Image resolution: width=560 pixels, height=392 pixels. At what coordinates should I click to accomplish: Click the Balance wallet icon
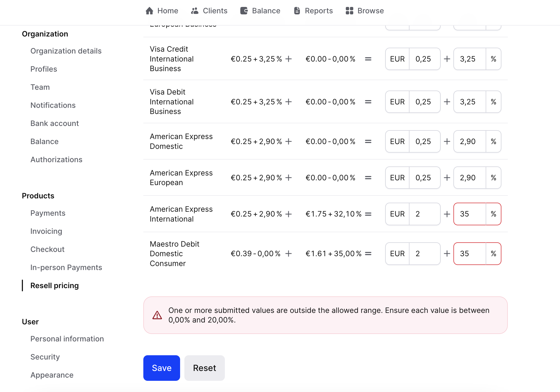pos(244,11)
